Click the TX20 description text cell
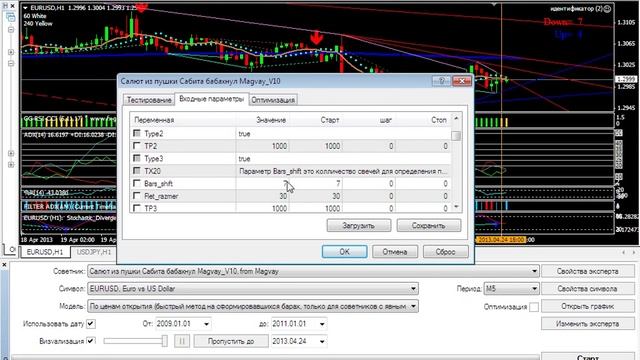This screenshot has height=360, width=640. pyautogui.click(x=343, y=171)
